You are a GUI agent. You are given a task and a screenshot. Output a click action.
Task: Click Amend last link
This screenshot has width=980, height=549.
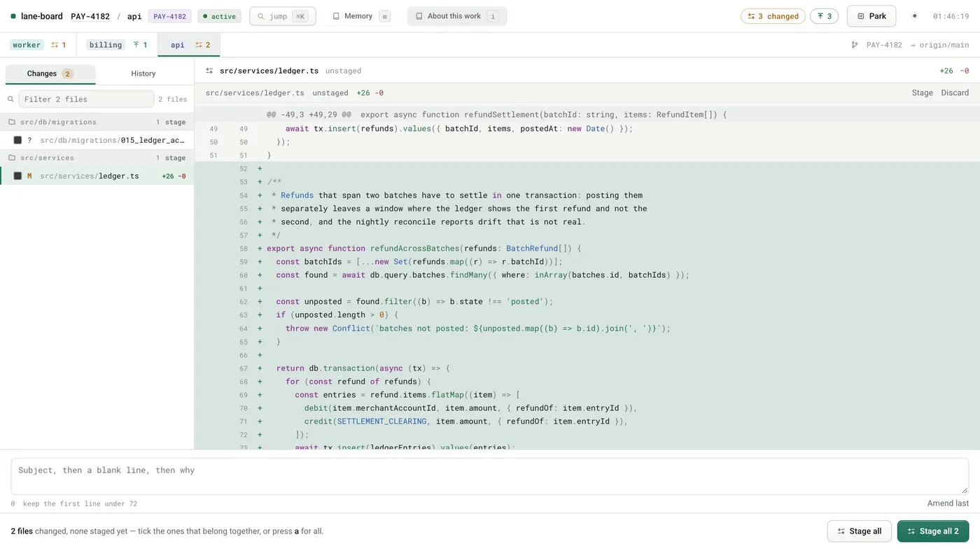[x=948, y=503]
